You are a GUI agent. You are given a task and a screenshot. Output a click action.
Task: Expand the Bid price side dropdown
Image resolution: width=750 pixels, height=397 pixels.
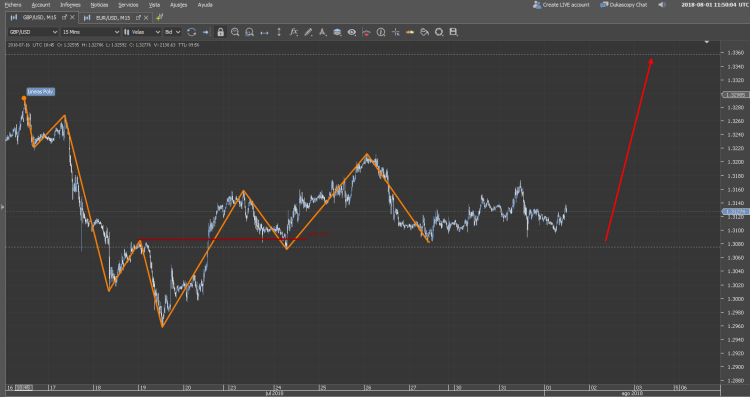point(173,32)
